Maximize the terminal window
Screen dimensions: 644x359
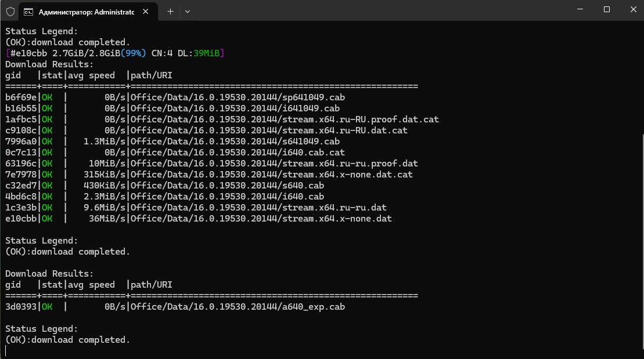pyautogui.click(x=607, y=9)
